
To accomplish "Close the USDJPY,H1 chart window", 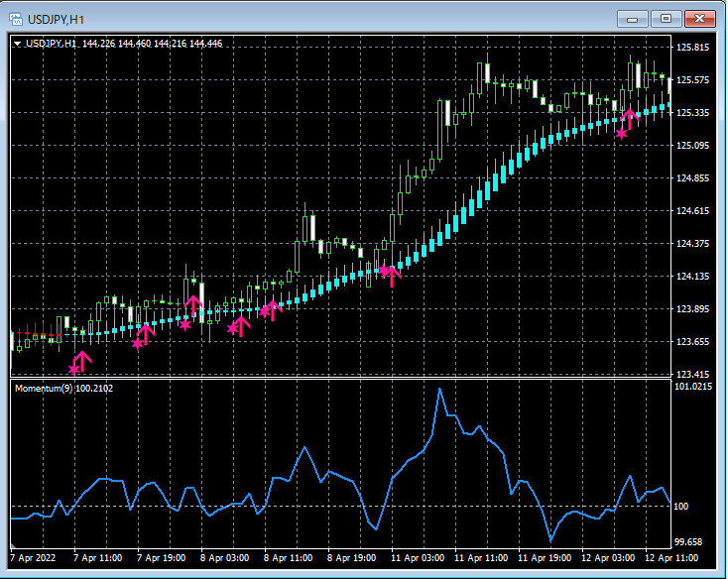I will [x=698, y=18].
